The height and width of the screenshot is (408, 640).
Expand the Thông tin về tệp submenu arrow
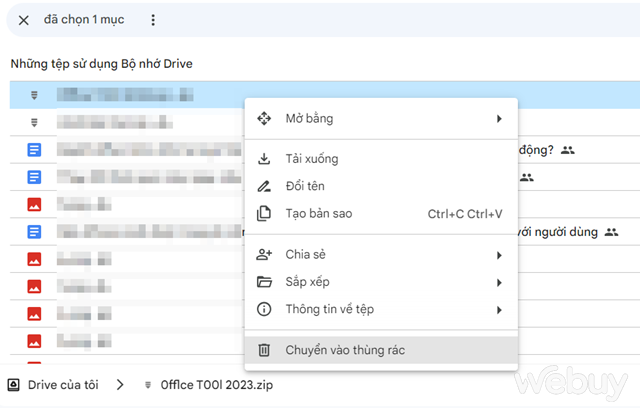coord(499,310)
